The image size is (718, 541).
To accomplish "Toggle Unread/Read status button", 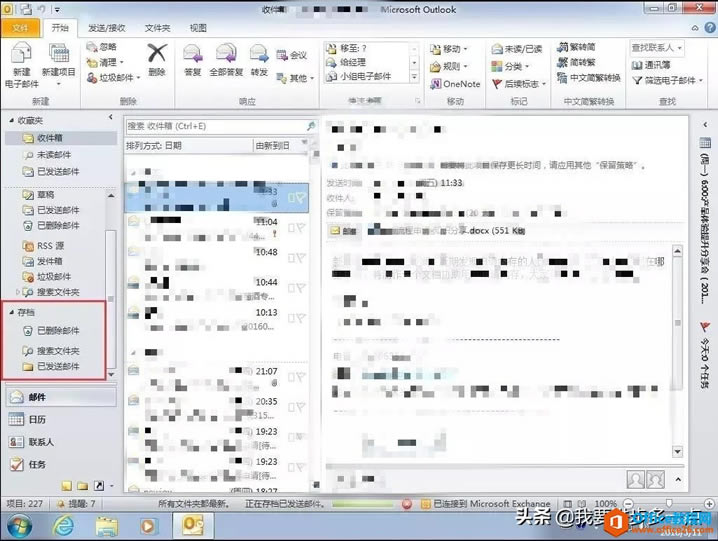I will click(x=517, y=49).
